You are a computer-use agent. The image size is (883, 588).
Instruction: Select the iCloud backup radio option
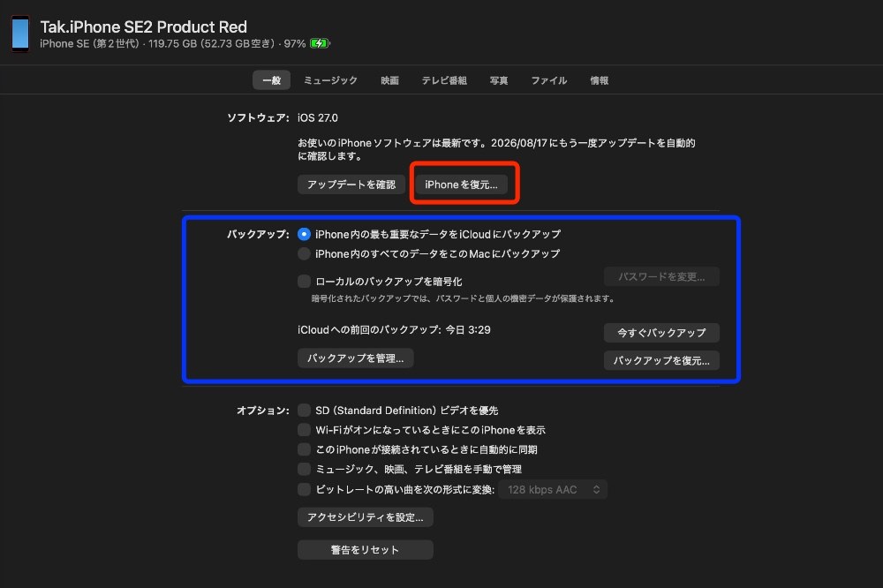click(x=304, y=234)
